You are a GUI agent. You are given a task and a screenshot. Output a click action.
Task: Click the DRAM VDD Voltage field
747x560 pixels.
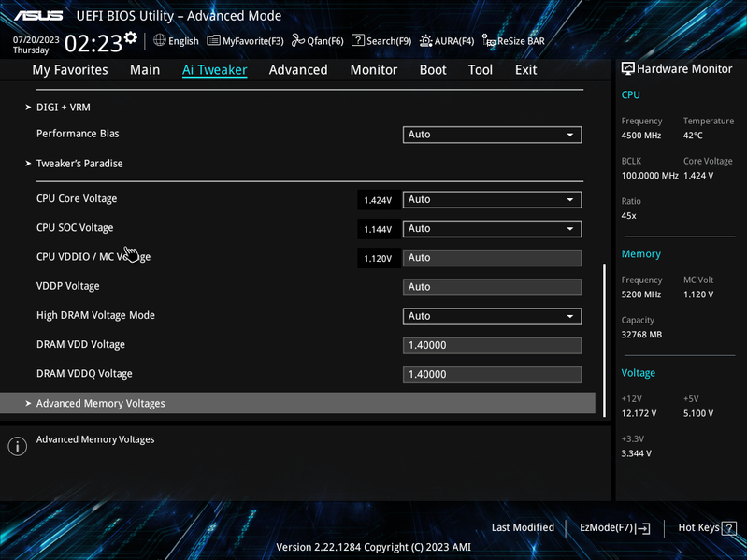(492, 345)
